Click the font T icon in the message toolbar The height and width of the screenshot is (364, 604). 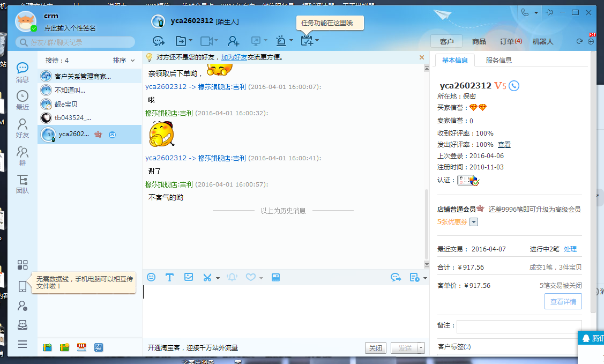pyautogui.click(x=169, y=277)
